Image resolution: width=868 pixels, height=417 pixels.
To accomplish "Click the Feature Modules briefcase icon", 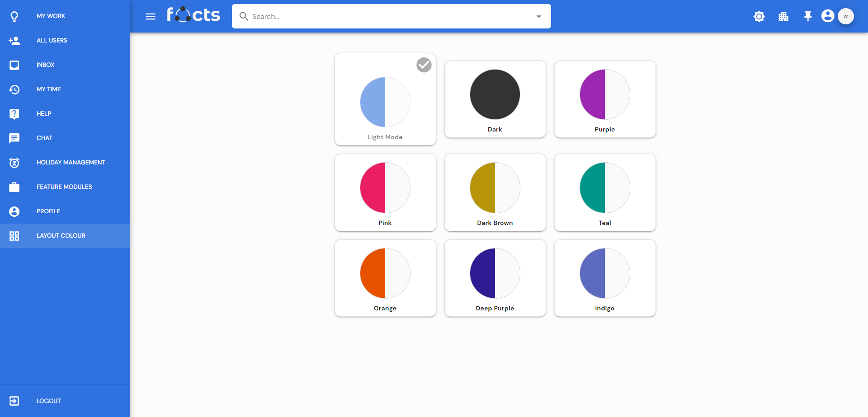I will (x=14, y=187).
